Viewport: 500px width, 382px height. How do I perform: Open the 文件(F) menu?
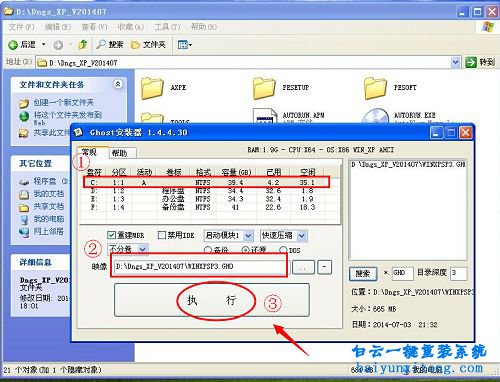(x=21, y=27)
